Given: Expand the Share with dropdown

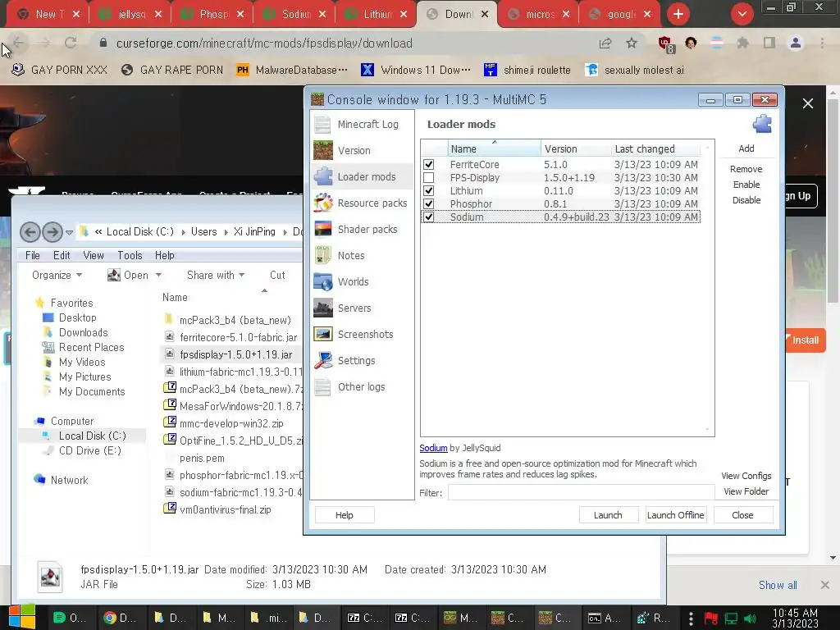Looking at the screenshot, I should coord(216,275).
